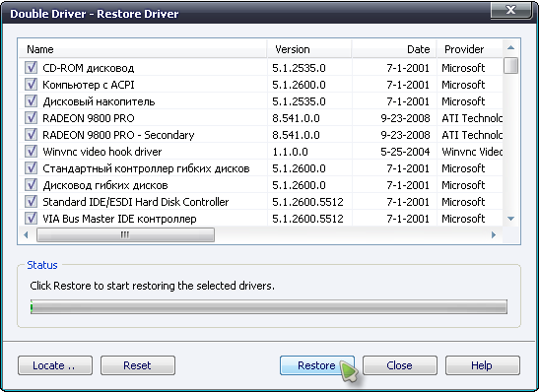Sort drivers by the Date column header
The height and width of the screenshot is (392, 539).
pos(394,49)
